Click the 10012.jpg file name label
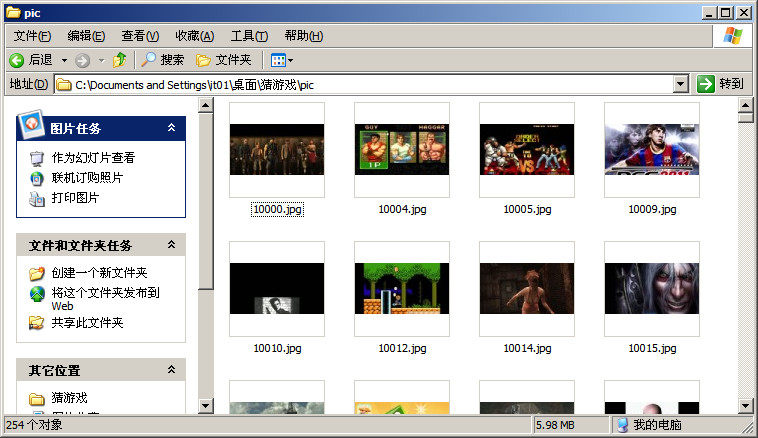The height and width of the screenshot is (438, 758). 402,348
